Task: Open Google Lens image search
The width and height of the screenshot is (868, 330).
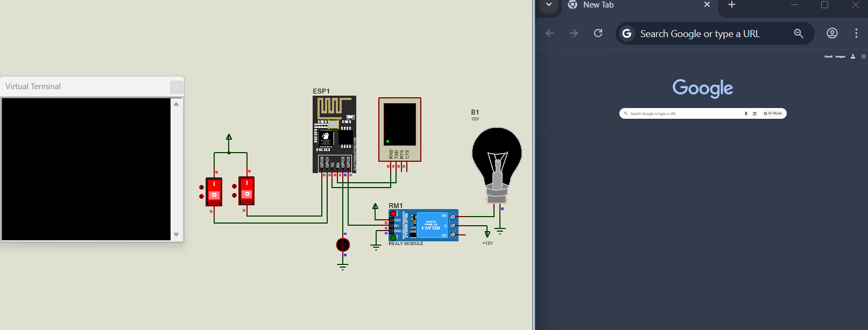Action: tap(754, 113)
